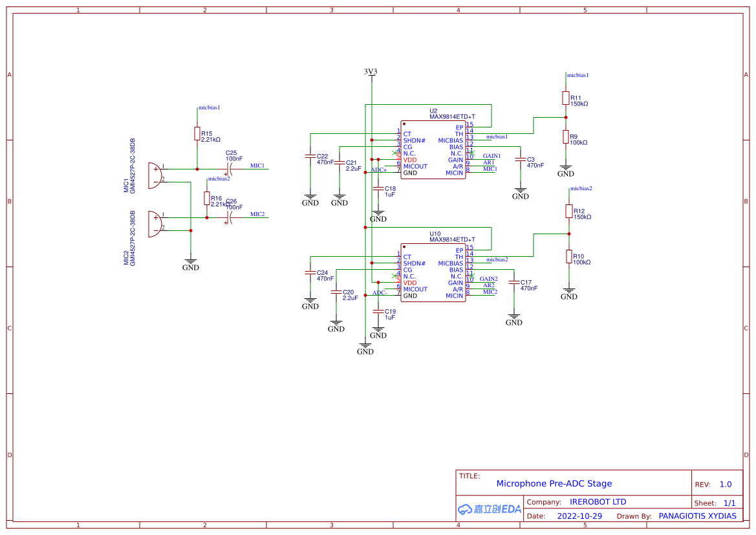This screenshot has width=756, height=535.
Task: Click drawn by name PANAGIOTIS XYDIAS
Action: [697, 516]
